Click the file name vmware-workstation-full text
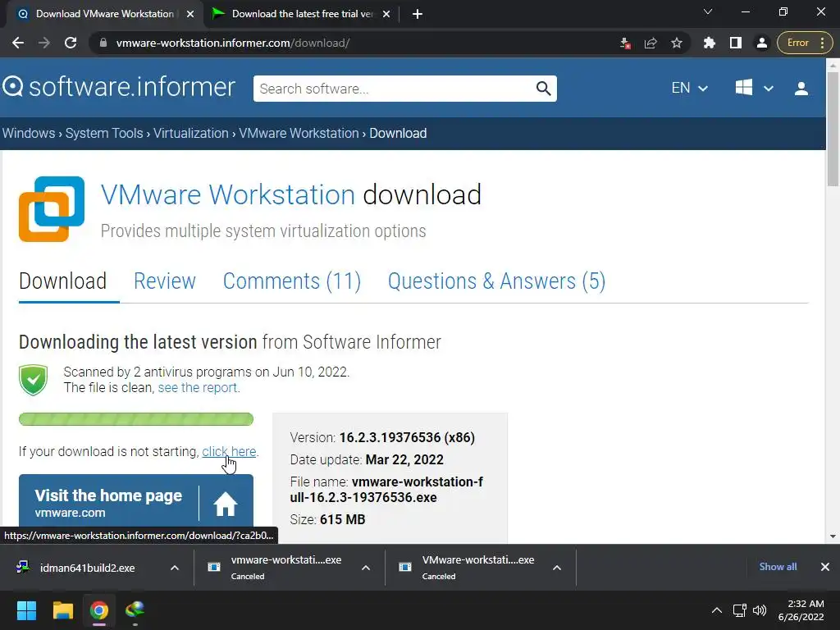 pos(386,490)
